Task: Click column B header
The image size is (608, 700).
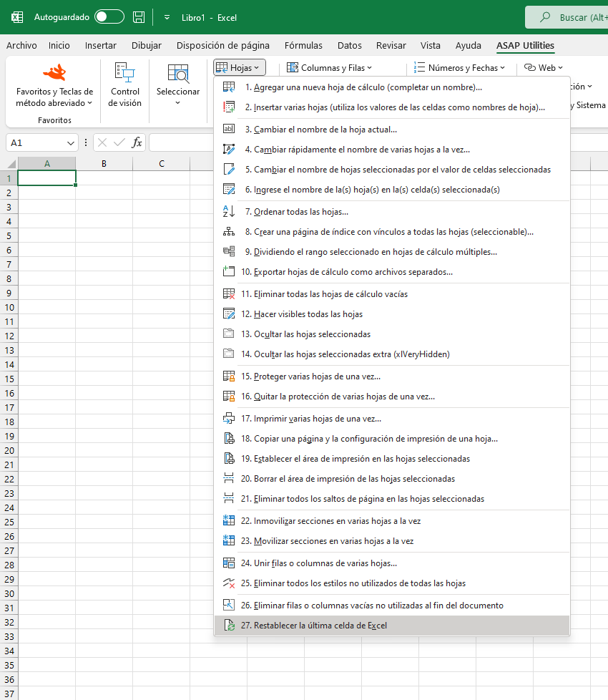Action: 104,163
